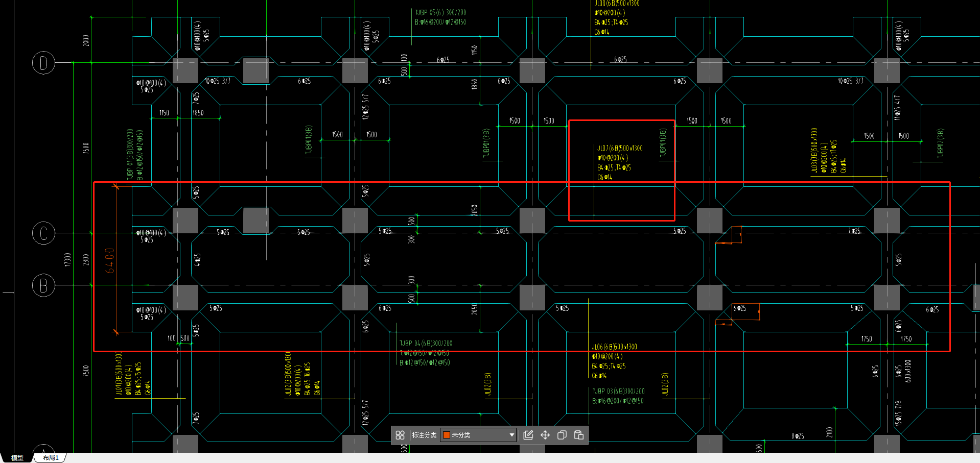Click the axis bubble labeled C
Screen dimensions: 980x463
click(x=43, y=233)
